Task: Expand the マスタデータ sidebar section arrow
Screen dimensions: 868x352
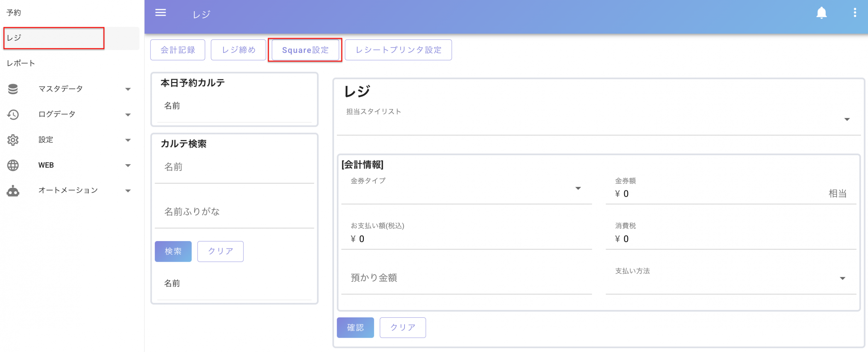Action: click(x=128, y=89)
